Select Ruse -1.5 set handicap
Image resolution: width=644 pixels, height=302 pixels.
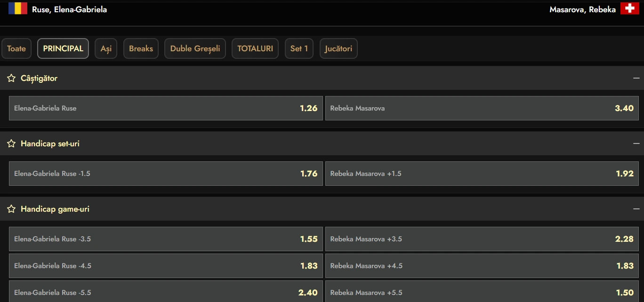[x=166, y=174]
